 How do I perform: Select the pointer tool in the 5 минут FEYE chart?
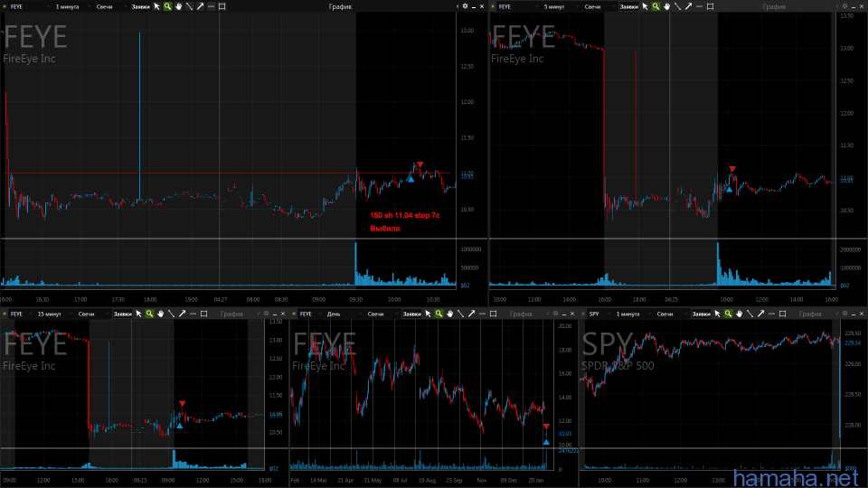pos(645,6)
